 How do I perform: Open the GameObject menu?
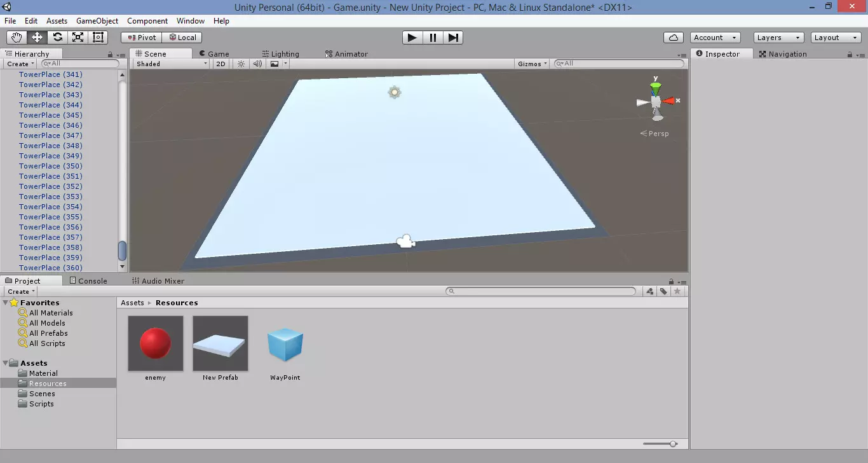tap(97, 21)
